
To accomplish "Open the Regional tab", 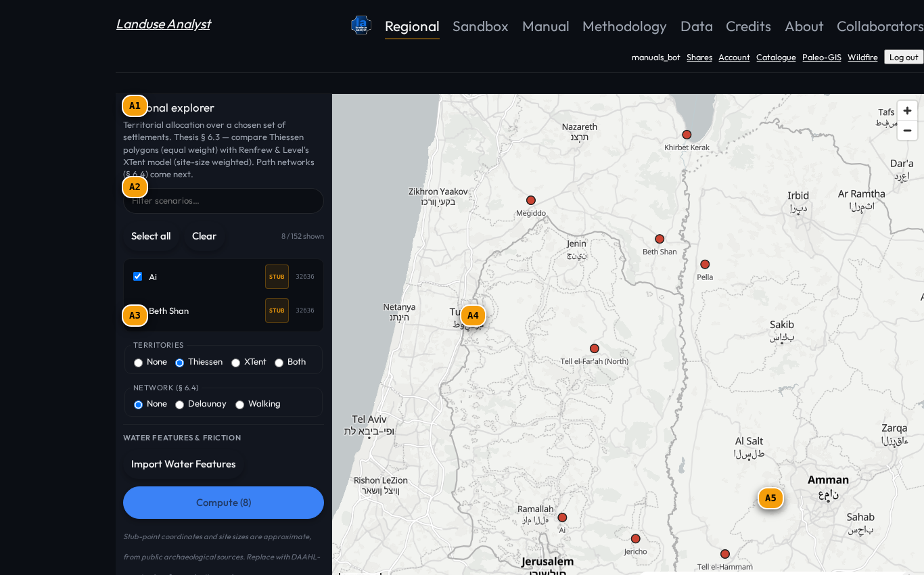I will [412, 26].
